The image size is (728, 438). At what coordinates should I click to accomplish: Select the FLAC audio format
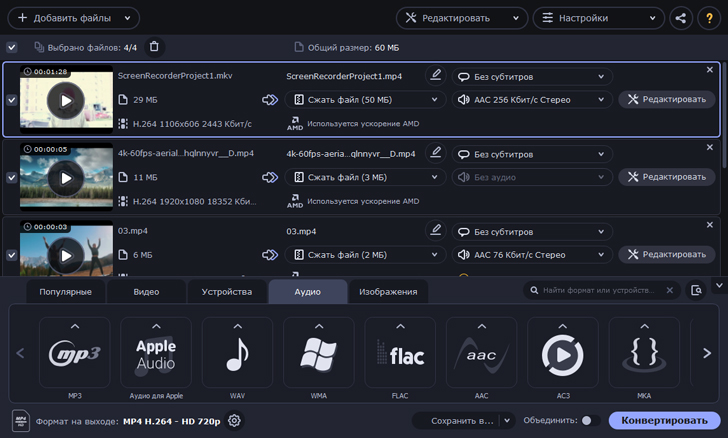pos(400,353)
